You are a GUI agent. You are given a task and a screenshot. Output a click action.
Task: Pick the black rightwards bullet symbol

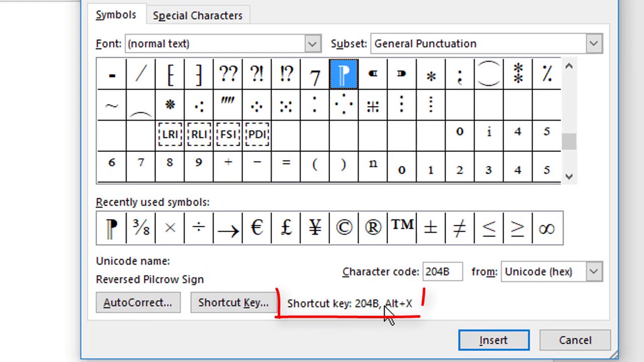(x=401, y=74)
